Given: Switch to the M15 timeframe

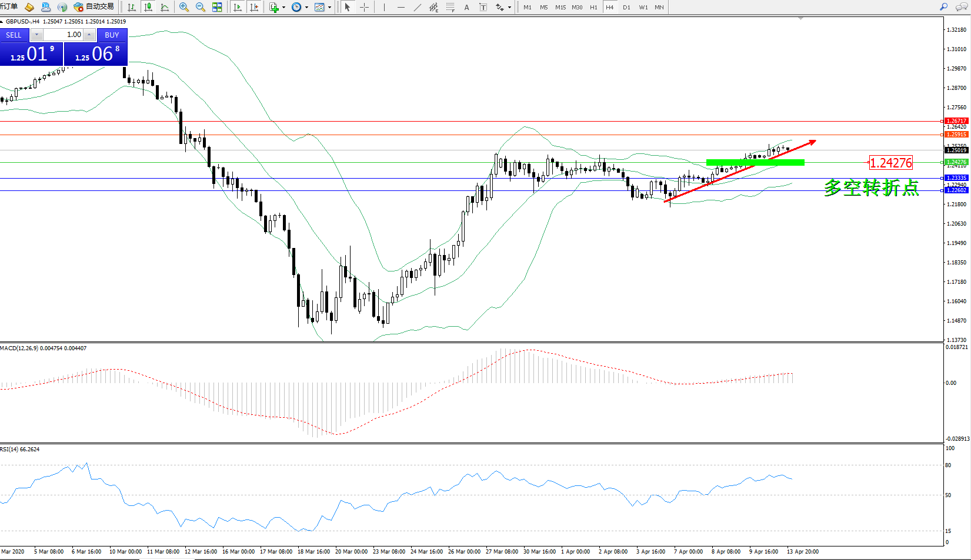Looking at the screenshot, I should (x=560, y=7).
